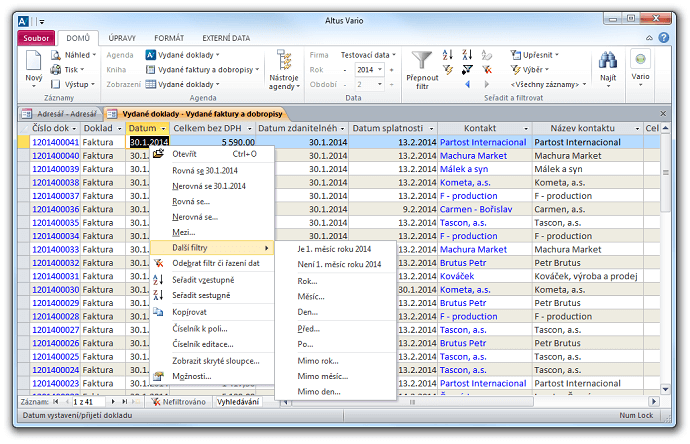Image resolution: width=690 pixels, height=444 pixels.
Task: Select Před... in the submenu
Action: 335,329
